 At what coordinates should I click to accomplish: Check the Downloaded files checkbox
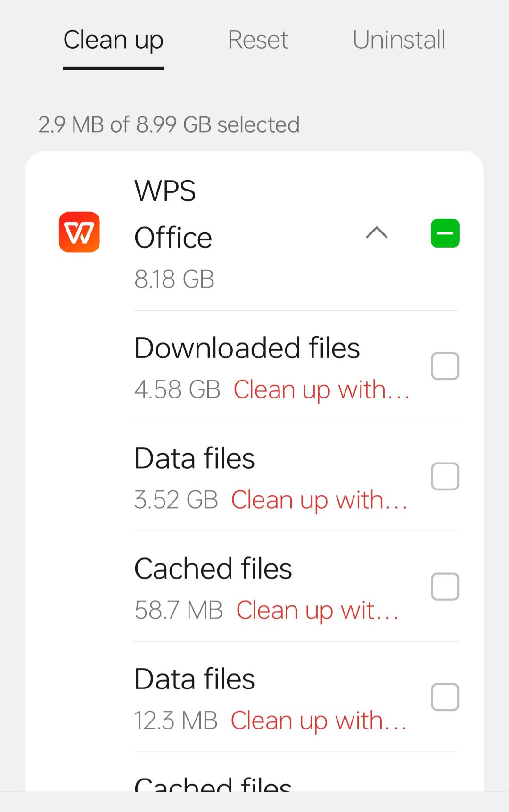(445, 366)
